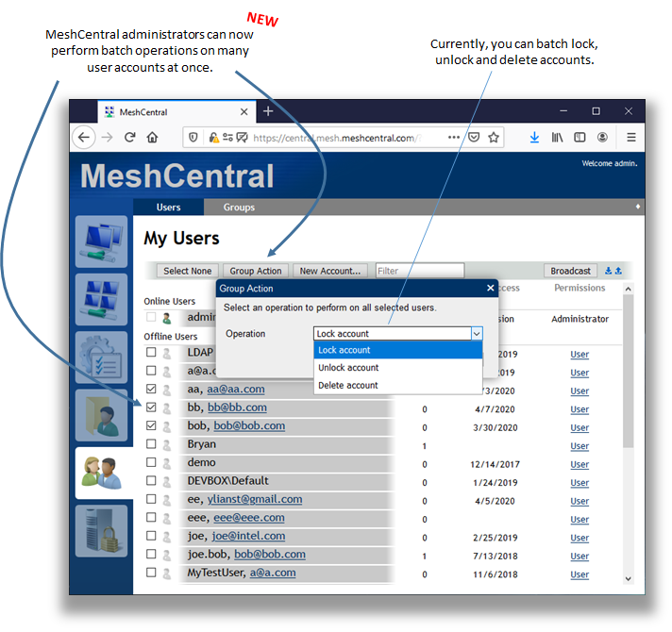Click the Filter input field

tap(420, 271)
